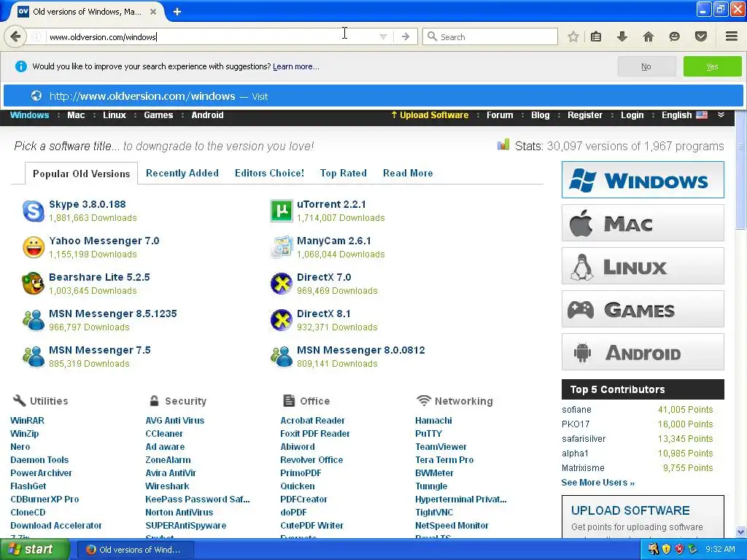Image resolution: width=747 pixels, height=560 pixels.
Task: Click the stats bar chart icon
Action: click(x=503, y=145)
